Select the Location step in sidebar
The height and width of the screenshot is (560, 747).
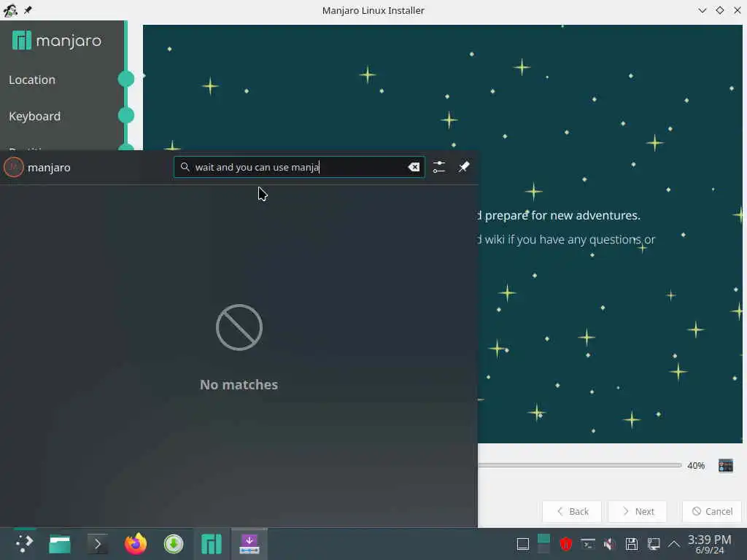(x=32, y=79)
